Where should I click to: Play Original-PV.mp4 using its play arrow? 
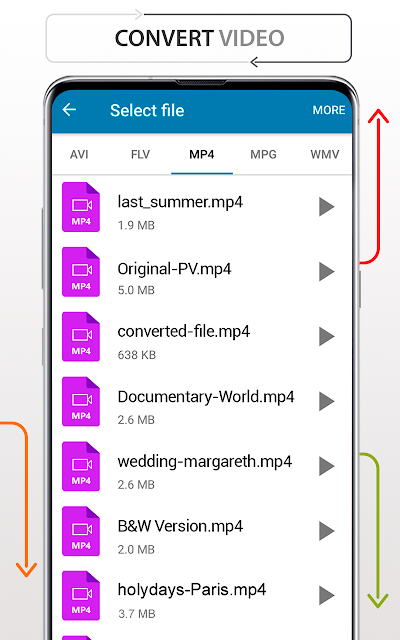(327, 271)
